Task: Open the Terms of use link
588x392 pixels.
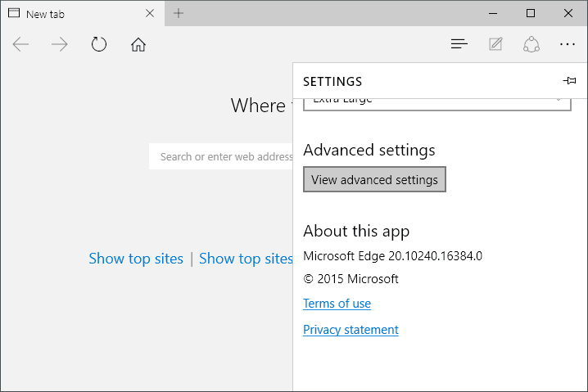Action: click(x=337, y=303)
